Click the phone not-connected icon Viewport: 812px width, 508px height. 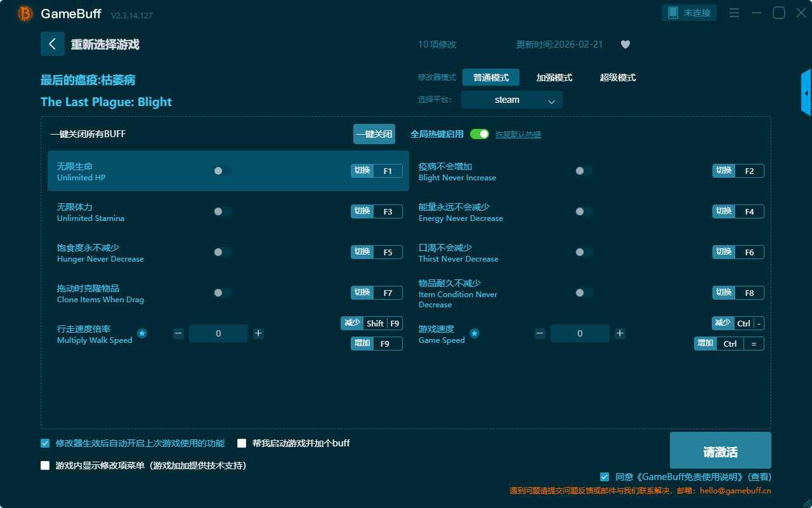673,13
